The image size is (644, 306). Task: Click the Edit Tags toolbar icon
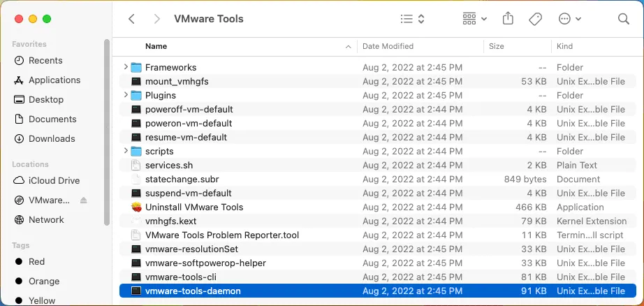click(536, 19)
